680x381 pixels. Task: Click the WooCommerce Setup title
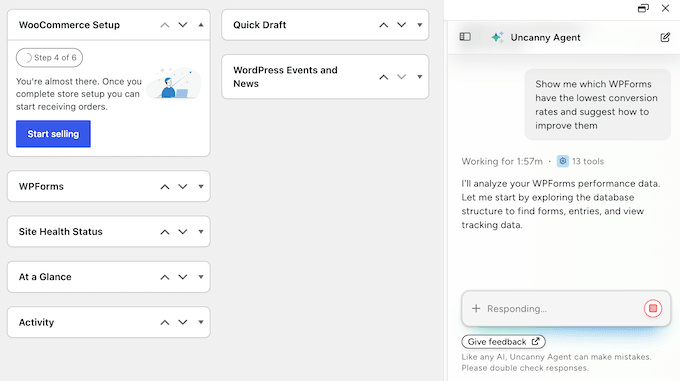[x=69, y=25]
